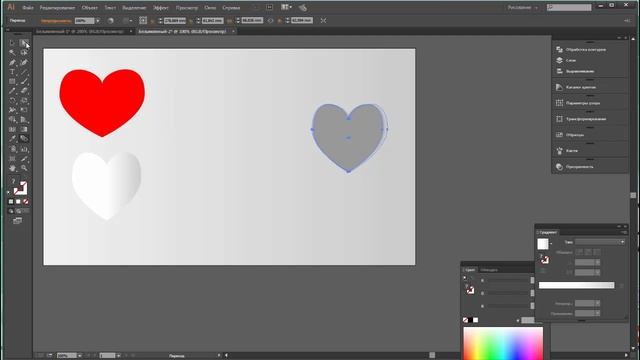Open the Редактирование menu
The height and width of the screenshot is (360, 640).
(58, 8)
